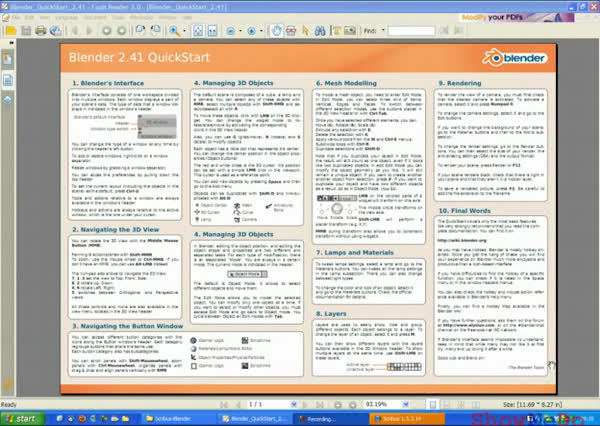Open the 93.19% zoom level dropdown
The width and height of the screenshot is (600, 426).
(406, 405)
